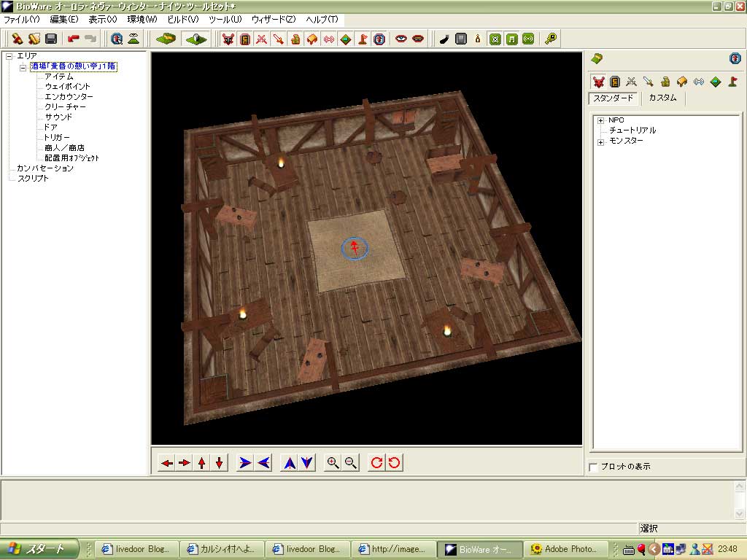Click the waypoint flag icon in main toolbar
Screen dimensions: 747x560
click(x=363, y=39)
